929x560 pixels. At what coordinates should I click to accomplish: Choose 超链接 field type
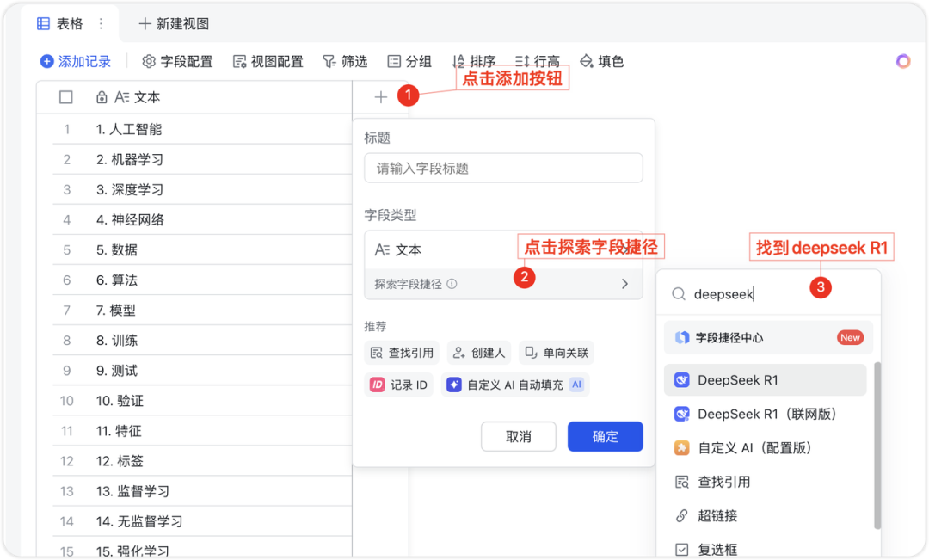pyautogui.click(x=766, y=515)
